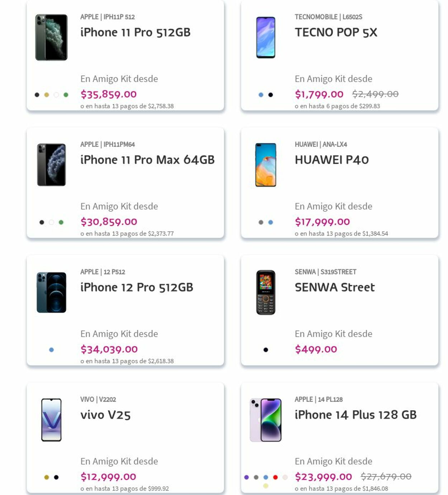Select black color swatch for SENWA Street
The width and height of the screenshot is (448, 495).
tap(266, 350)
